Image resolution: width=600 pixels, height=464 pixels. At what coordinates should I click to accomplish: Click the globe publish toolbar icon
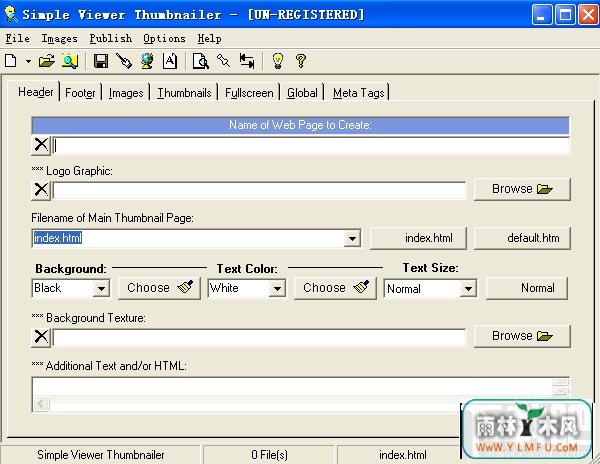pyautogui.click(x=147, y=61)
